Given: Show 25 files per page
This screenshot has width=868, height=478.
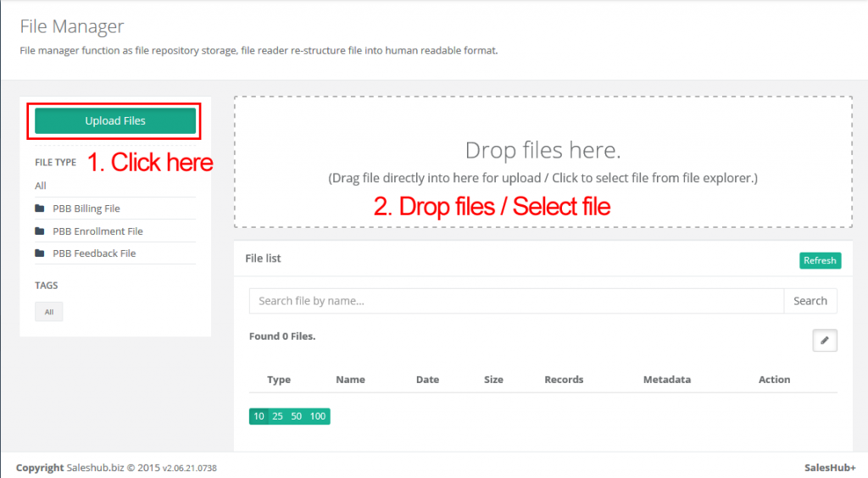Looking at the screenshot, I should pos(277,416).
